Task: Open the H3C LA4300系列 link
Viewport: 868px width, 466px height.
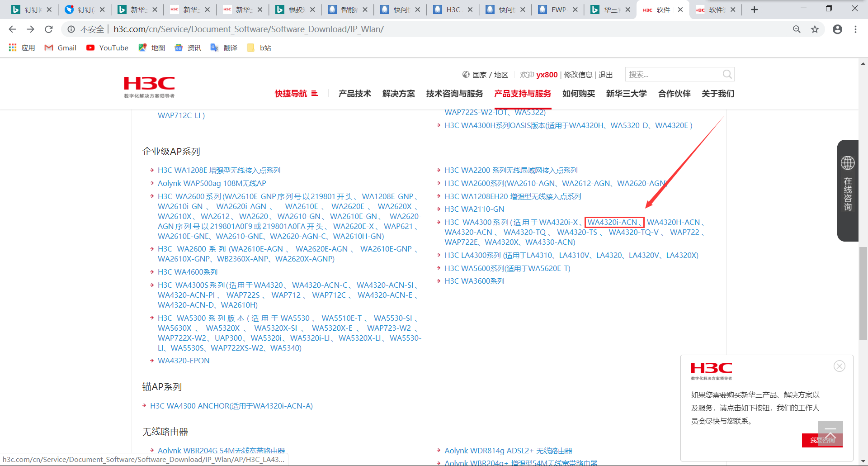Action: pos(571,255)
